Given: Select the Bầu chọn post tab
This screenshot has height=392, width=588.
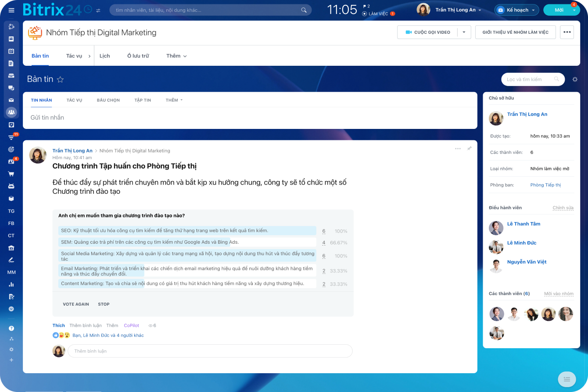Looking at the screenshot, I should [108, 100].
